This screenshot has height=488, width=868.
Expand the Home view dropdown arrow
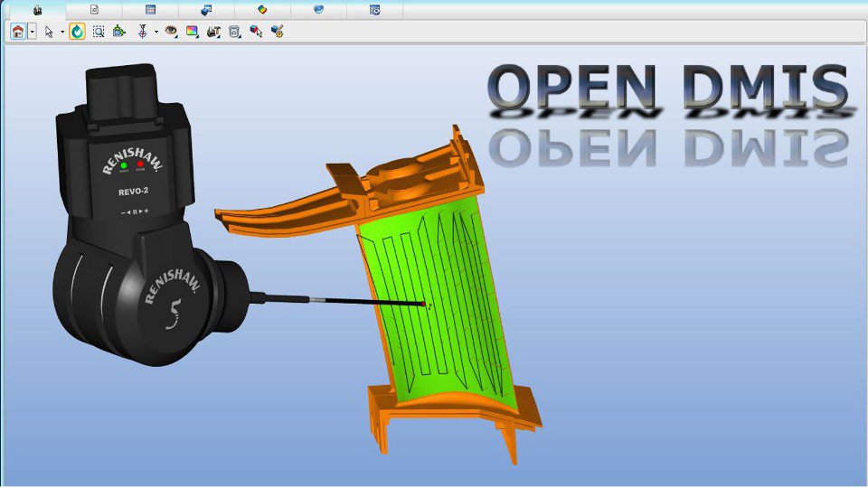33,32
